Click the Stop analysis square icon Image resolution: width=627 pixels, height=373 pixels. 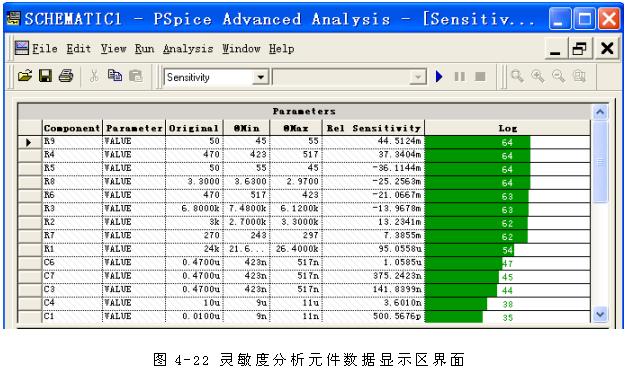[x=480, y=76]
